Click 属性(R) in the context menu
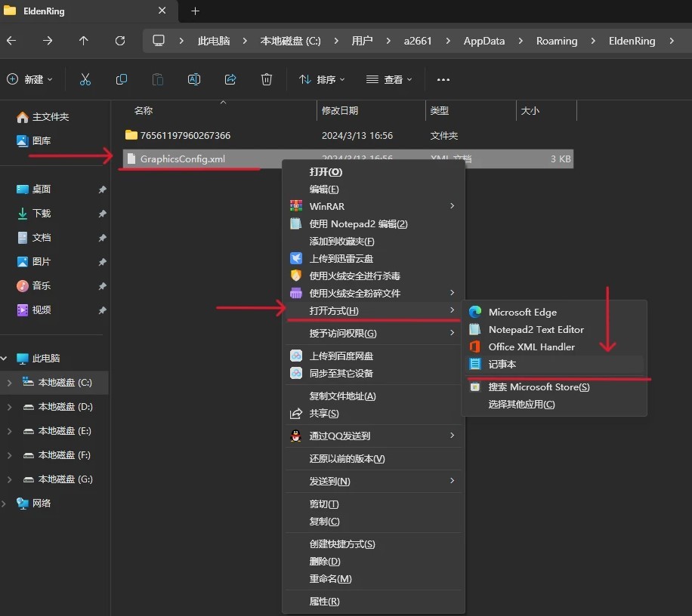692x616 pixels. (x=324, y=602)
